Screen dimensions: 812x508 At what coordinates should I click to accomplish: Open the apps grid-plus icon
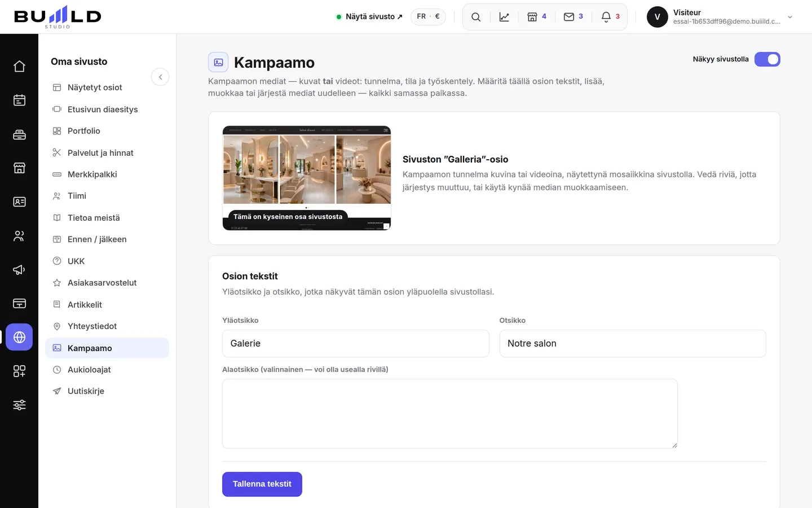(19, 371)
